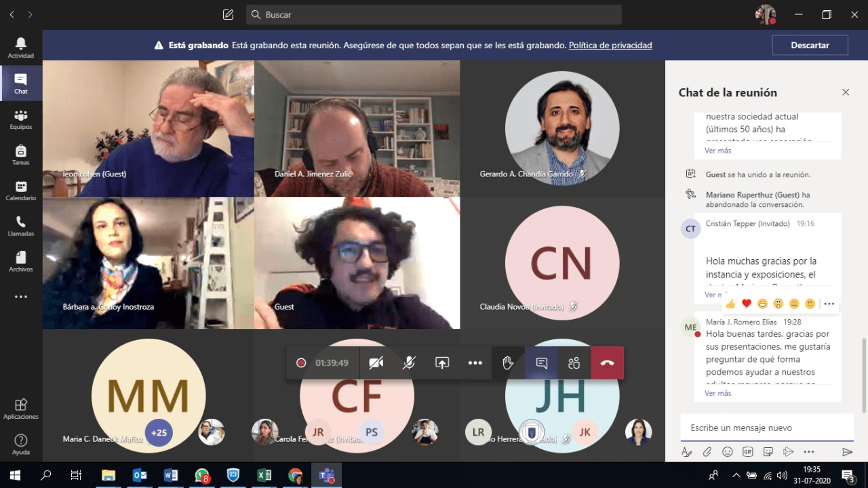Toggle raise hand in meeting controls
This screenshot has width=868, height=488.
point(508,363)
